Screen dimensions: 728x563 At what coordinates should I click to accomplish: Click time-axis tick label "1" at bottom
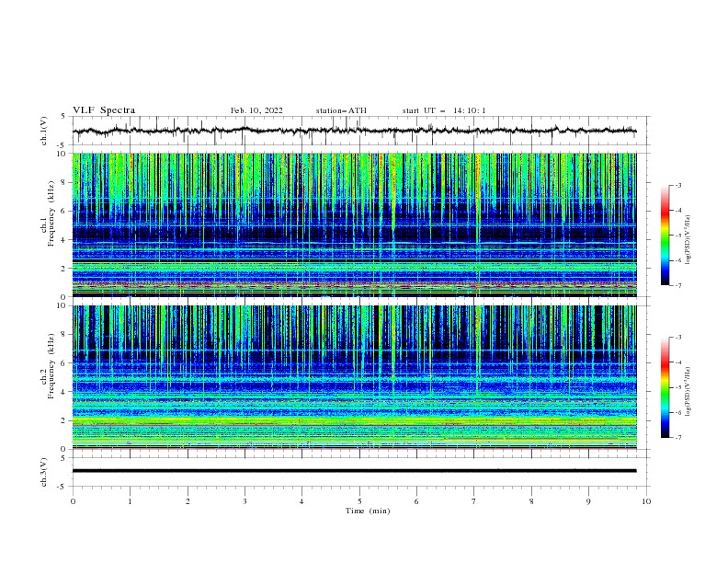coord(130,501)
